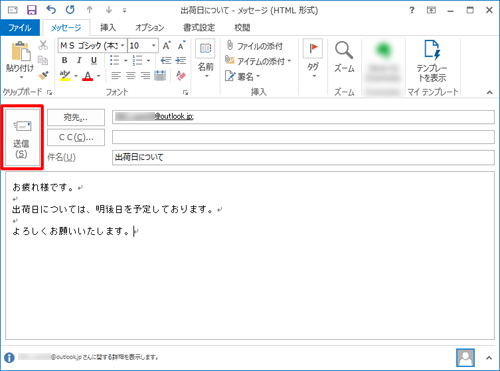Attach a file with ファイルの添付
Viewport: 500px width, 371px height.
254,46
